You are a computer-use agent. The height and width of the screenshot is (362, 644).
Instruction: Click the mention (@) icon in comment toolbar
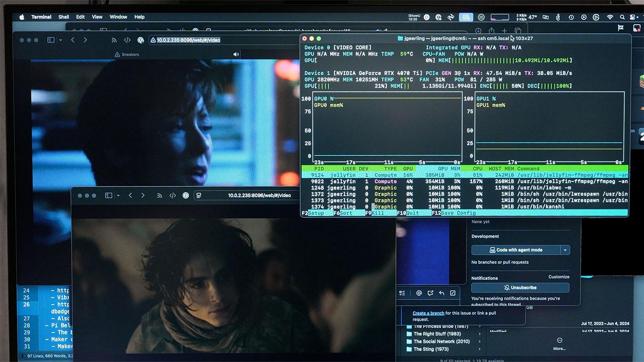(x=419, y=293)
